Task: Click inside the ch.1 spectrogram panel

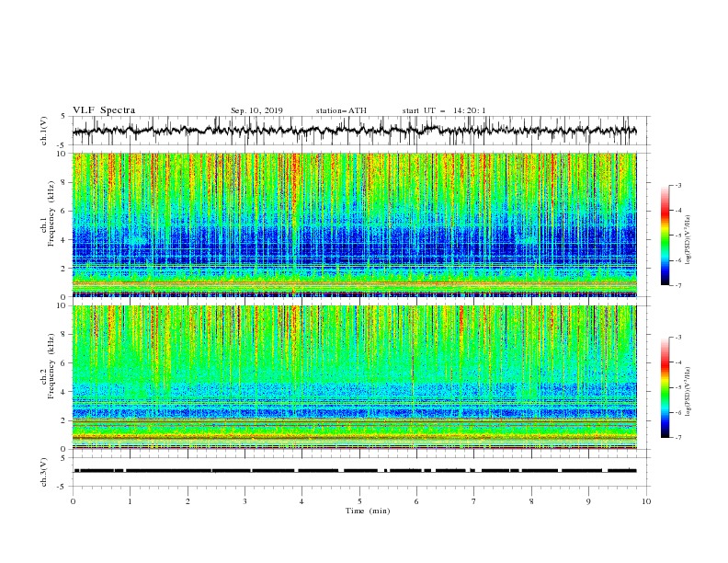Action: [355, 224]
